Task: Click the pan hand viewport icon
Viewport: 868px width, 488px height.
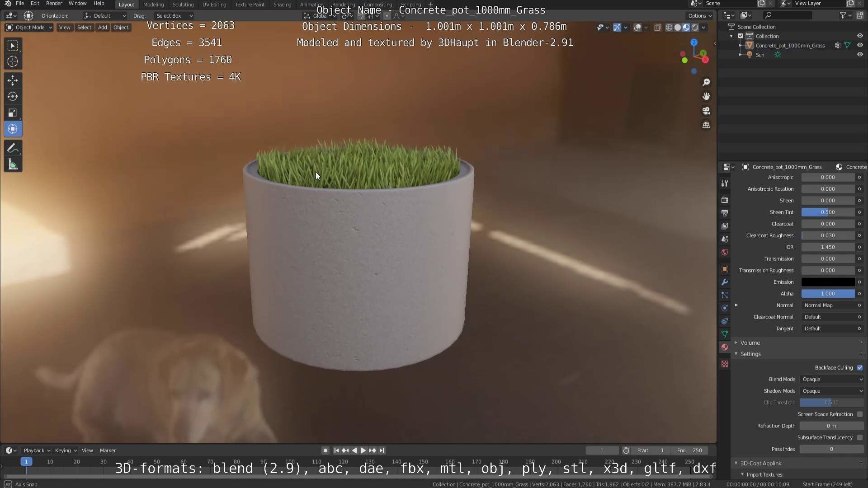Action: coord(706,96)
